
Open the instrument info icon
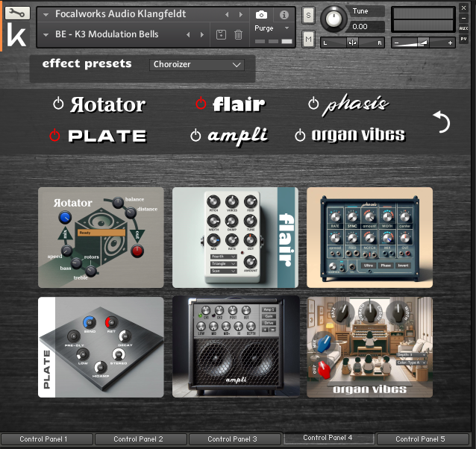[x=284, y=15]
